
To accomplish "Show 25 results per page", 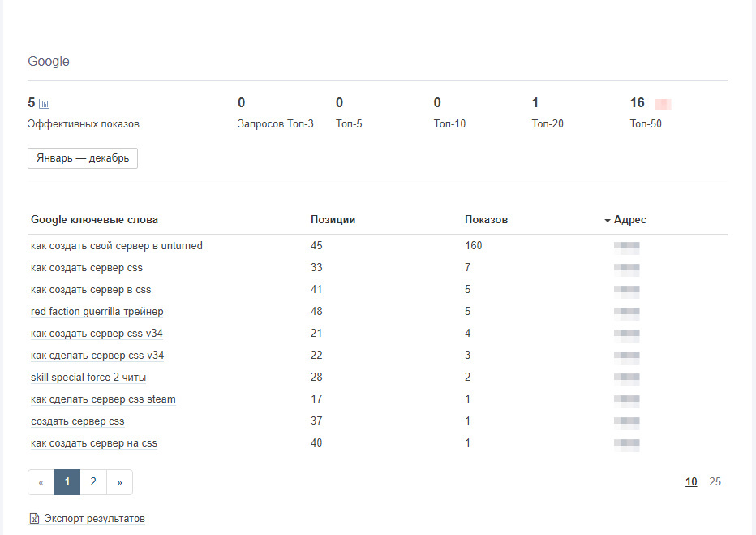I will (x=715, y=481).
